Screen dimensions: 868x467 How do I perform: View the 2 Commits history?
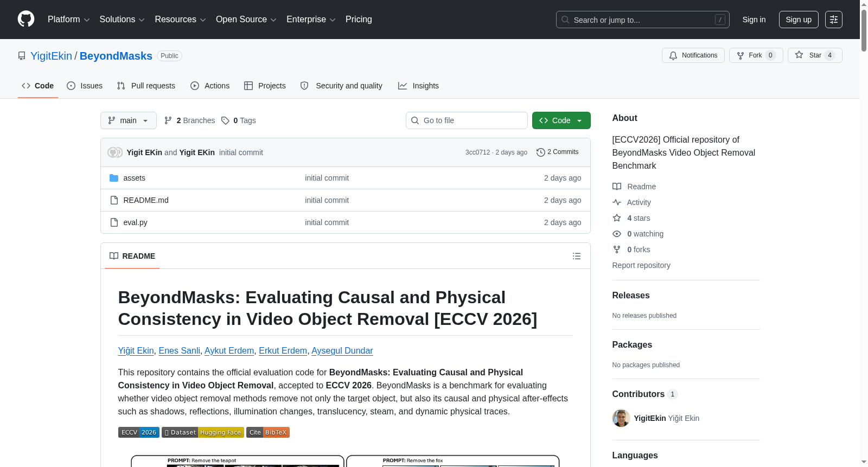point(558,152)
